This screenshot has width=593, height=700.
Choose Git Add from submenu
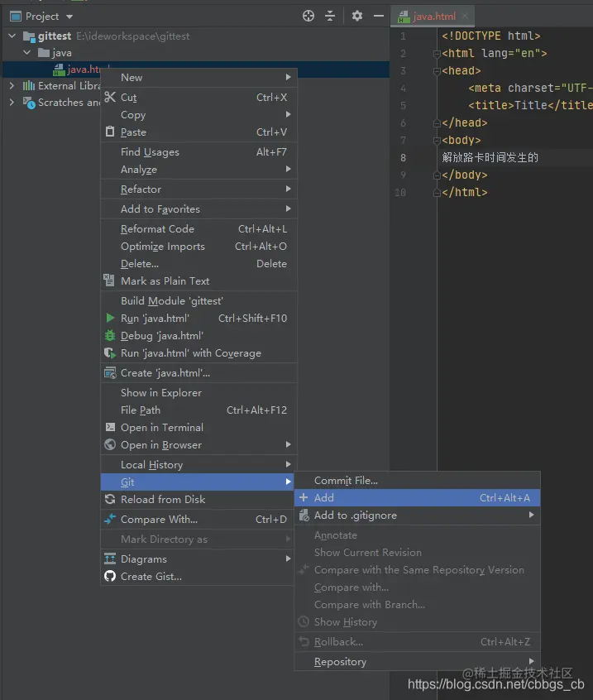click(417, 498)
